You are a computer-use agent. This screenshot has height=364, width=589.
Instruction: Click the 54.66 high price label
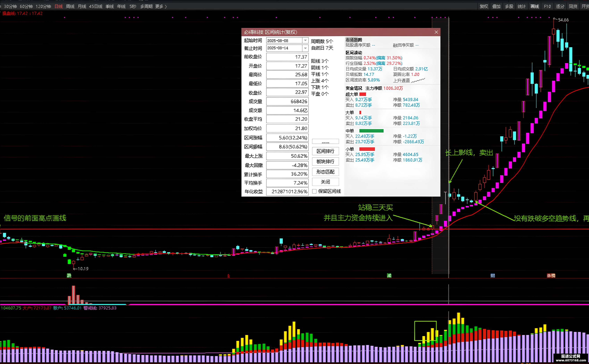[563, 20]
